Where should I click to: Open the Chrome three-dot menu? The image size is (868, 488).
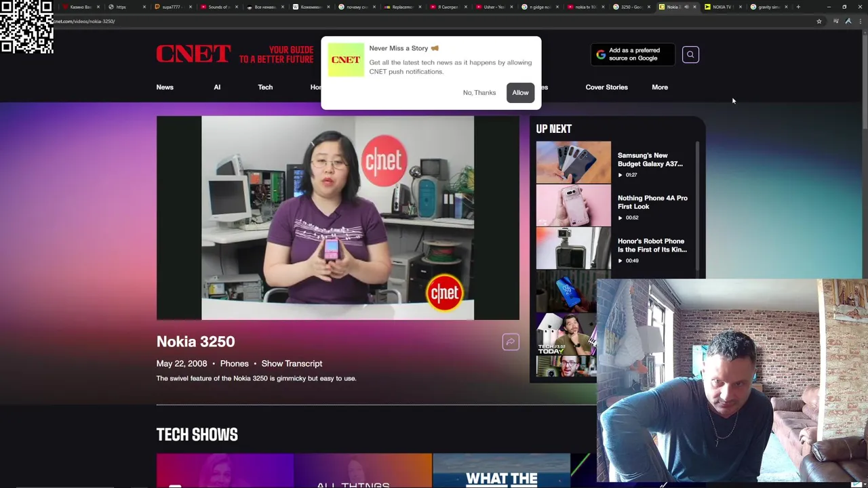coord(859,21)
